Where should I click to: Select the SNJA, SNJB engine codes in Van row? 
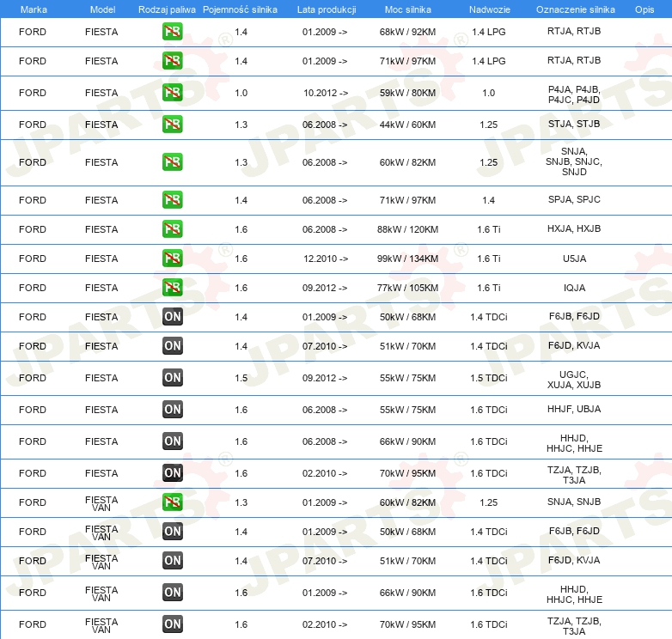(x=574, y=502)
